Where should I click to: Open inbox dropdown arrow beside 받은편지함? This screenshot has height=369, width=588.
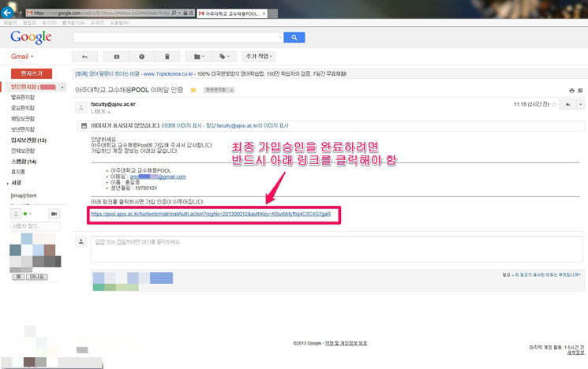[62, 87]
